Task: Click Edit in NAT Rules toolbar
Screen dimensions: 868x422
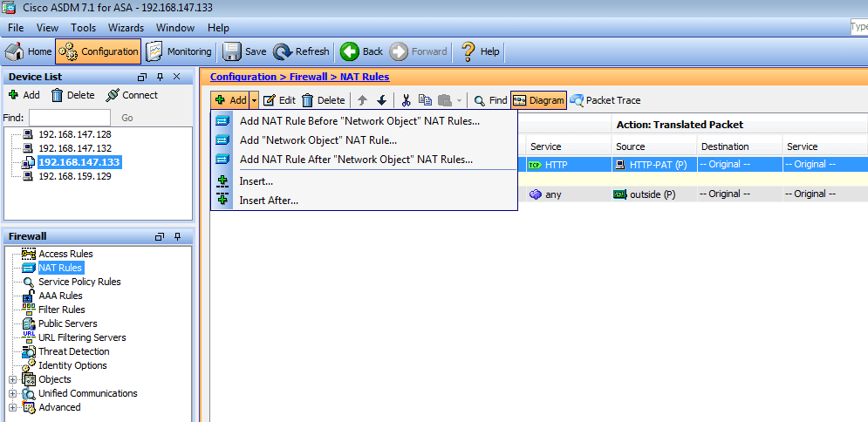Action: coord(279,100)
